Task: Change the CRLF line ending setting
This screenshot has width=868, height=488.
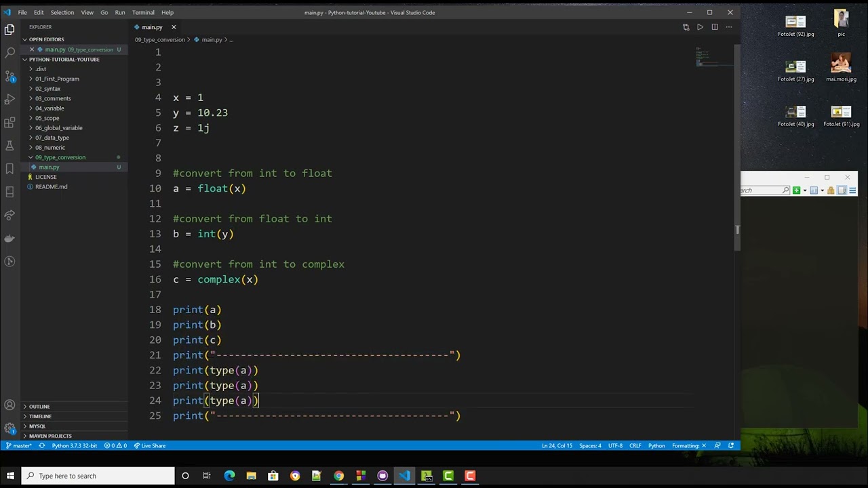Action: (635, 446)
